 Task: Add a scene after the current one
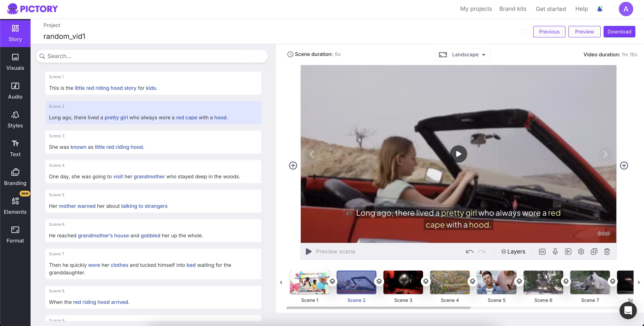(624, 166)
